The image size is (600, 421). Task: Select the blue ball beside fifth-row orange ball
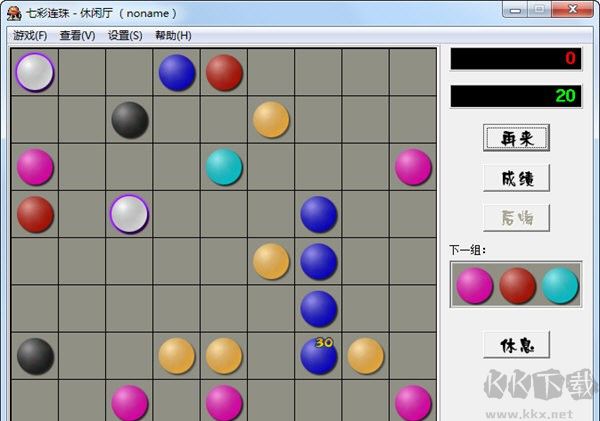point(319,261)
